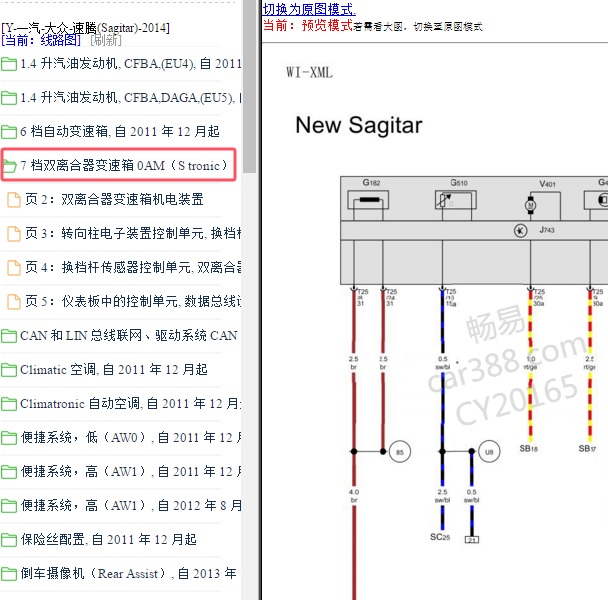Open 页 4：换档杆传感器控制单元
The width and height of the screenshot is (608, 600).
pyautogui.click(x=133, y=268)
